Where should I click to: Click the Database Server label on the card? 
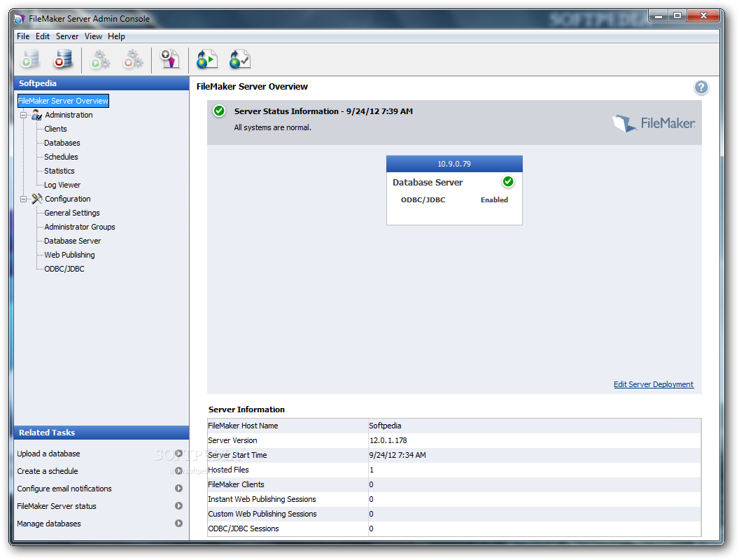pos(428,183)
